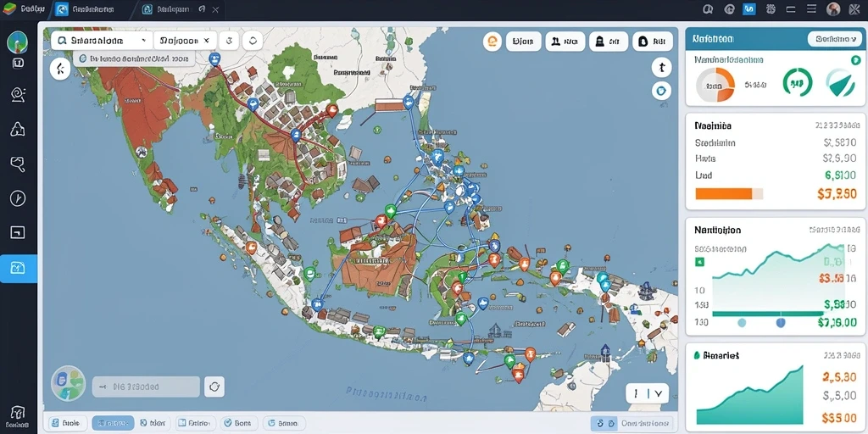The width and height of the screenshot is (868, 434).
Task: Open the clock compass icon in the sidebar
Action: [18, 198]
